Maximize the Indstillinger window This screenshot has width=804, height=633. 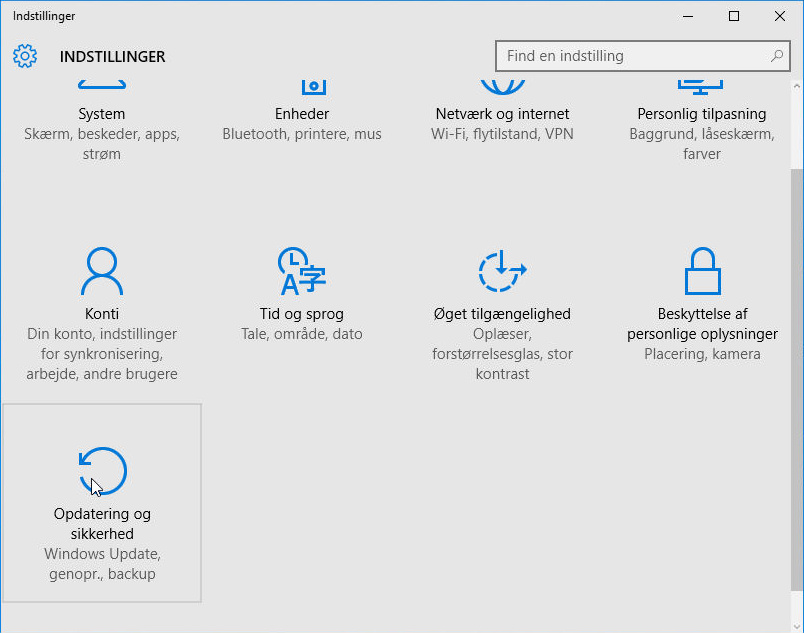[734, 16]
